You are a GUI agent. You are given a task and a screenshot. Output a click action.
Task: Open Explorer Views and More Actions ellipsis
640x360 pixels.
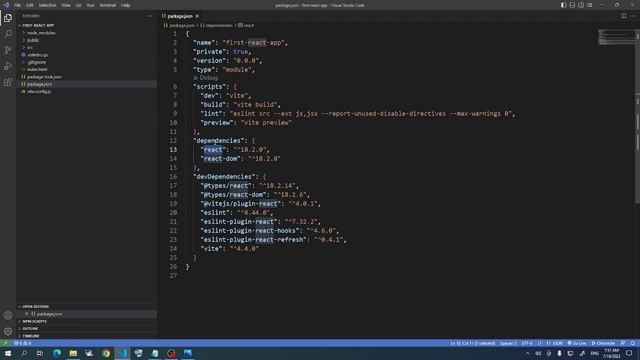(149, 16)
